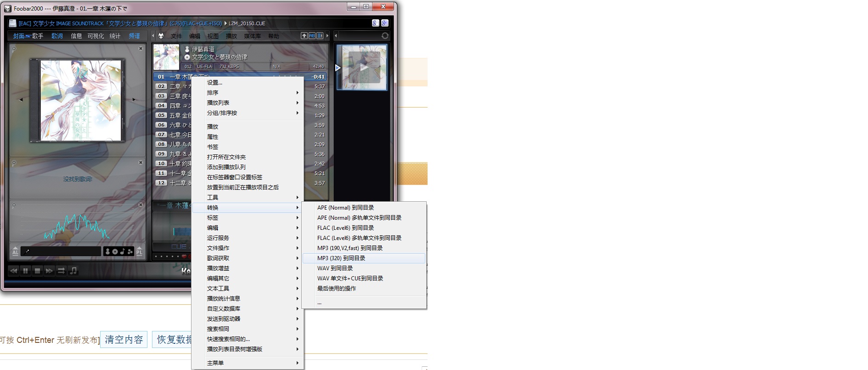This screenshot has height=370, width=868.
Task: Click the previous track button
Action: pos(14,271)
